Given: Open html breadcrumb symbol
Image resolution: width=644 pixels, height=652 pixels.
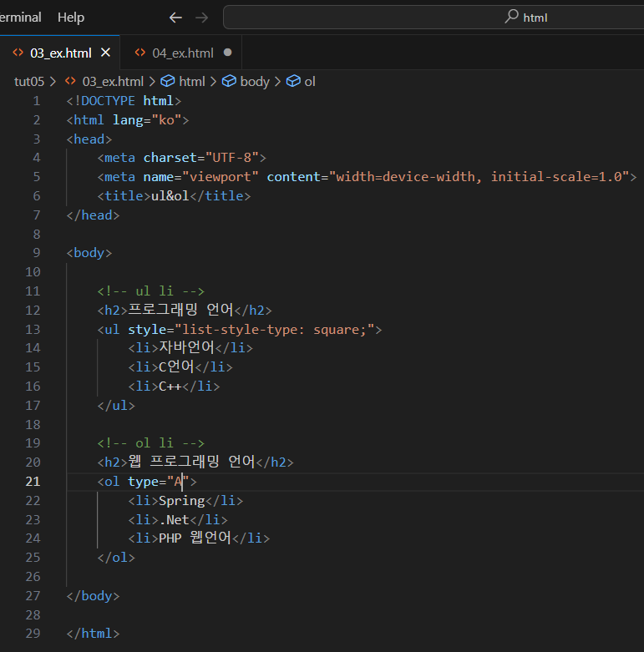Looking at the screenshot, I should point(192,82).
